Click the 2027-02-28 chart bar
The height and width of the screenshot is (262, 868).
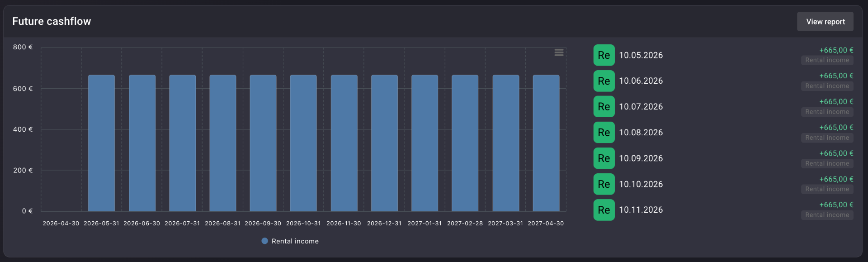pyautogui.click(x=465, y=143)
